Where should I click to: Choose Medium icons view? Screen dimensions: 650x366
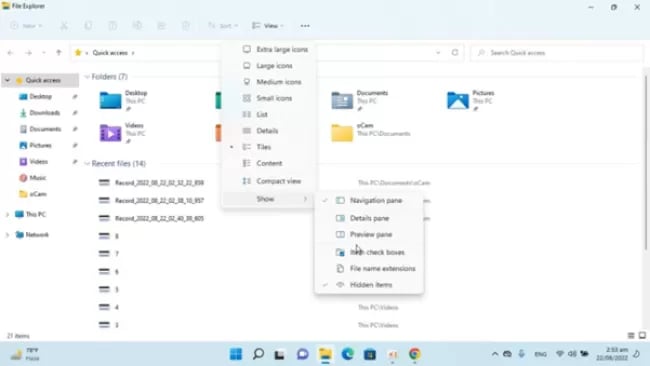268,82
